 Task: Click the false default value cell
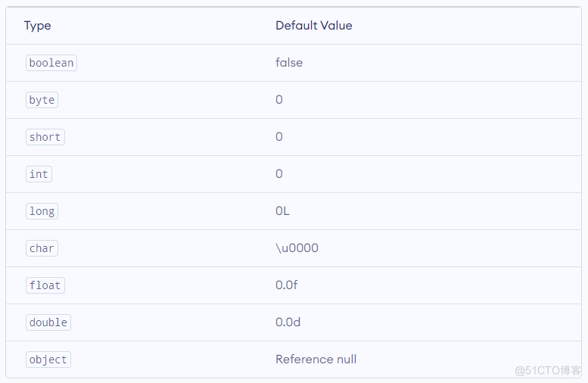tap(289, 62)
